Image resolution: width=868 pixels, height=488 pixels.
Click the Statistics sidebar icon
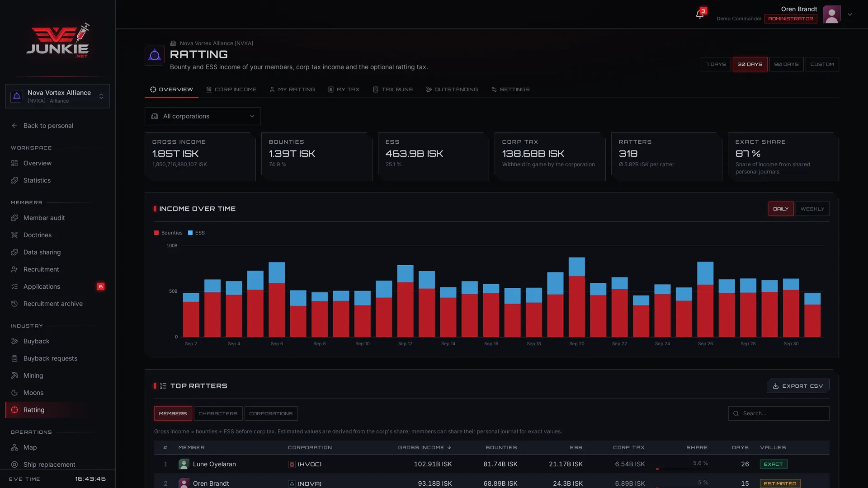click(x=14, y=180)
